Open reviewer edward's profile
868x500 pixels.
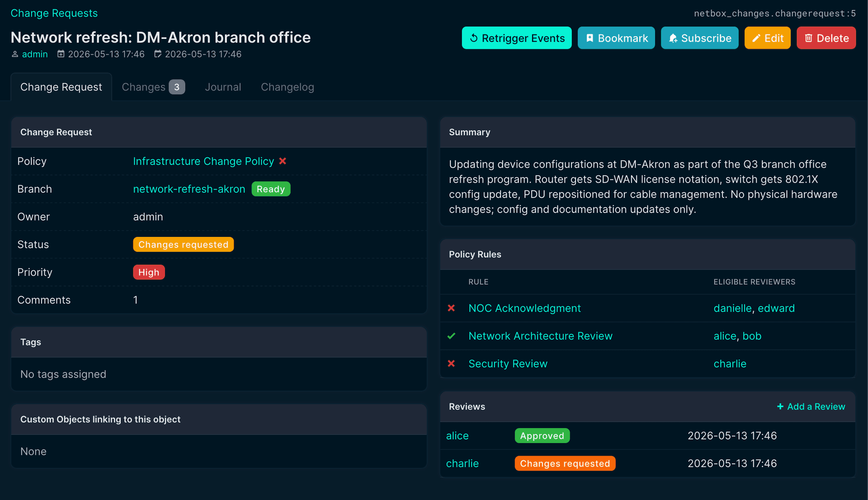tap(776, 308)
